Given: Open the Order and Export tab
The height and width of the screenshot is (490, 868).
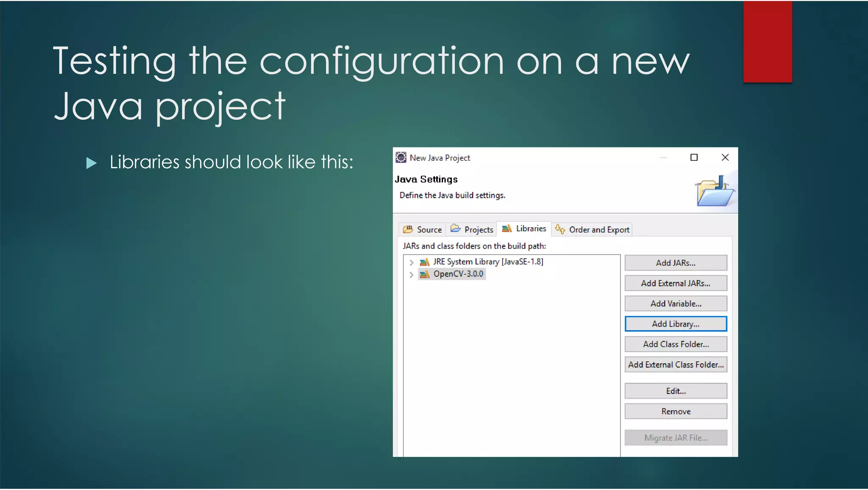Looking at the screenshot, I should (x=599, y=230).
